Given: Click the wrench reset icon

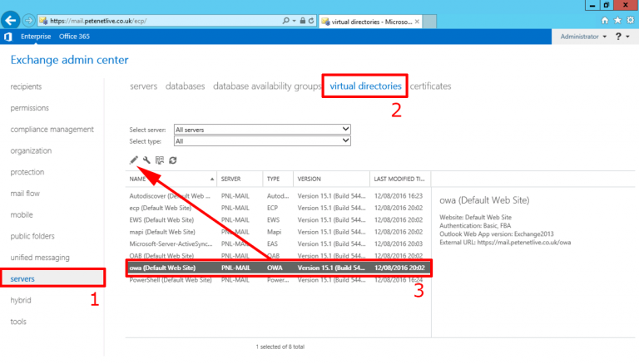Looking at the screenshot, I should pos(146,160).
